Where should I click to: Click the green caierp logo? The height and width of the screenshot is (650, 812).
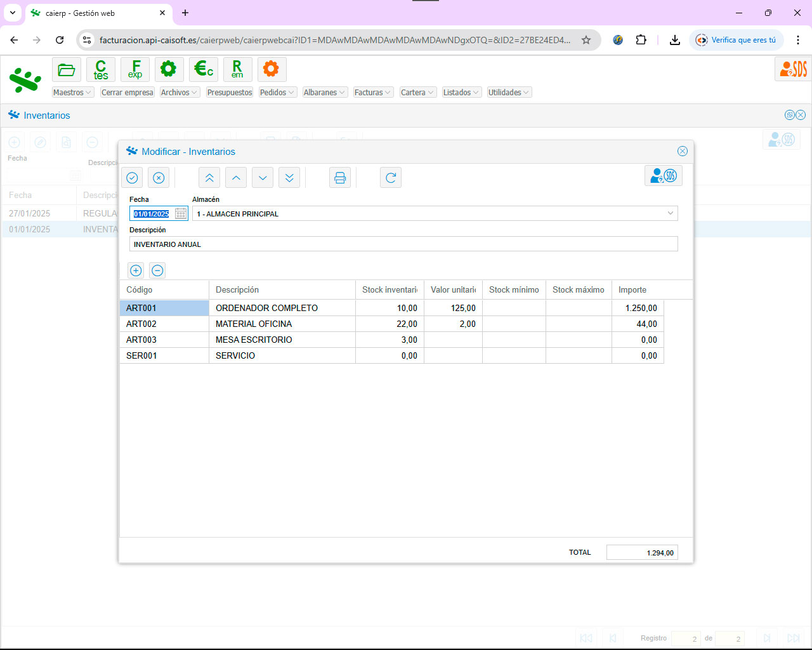[x=25, y=81]
